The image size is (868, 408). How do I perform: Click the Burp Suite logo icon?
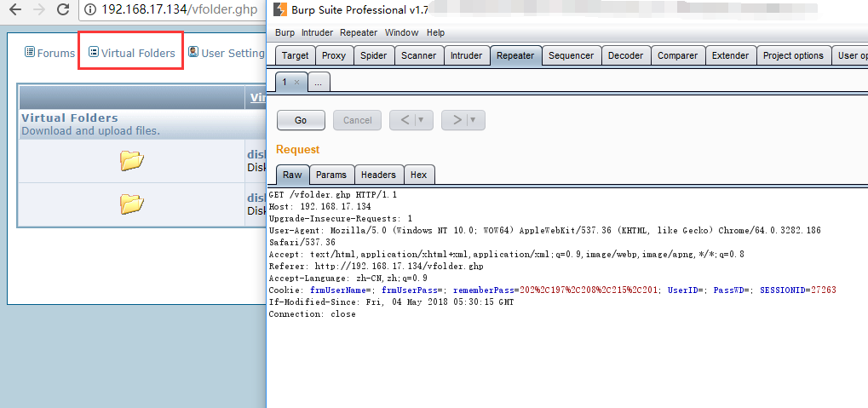[x=280, y=9]
